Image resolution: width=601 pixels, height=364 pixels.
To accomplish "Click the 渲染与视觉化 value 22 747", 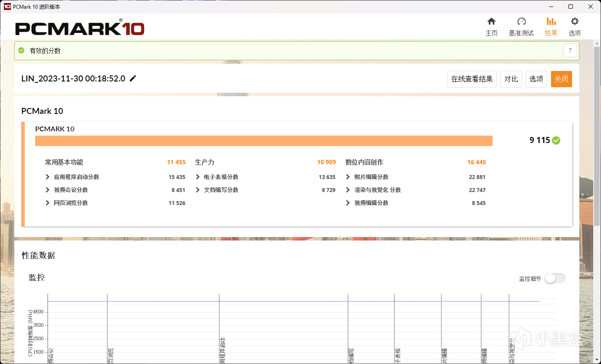I will point(477,190).
